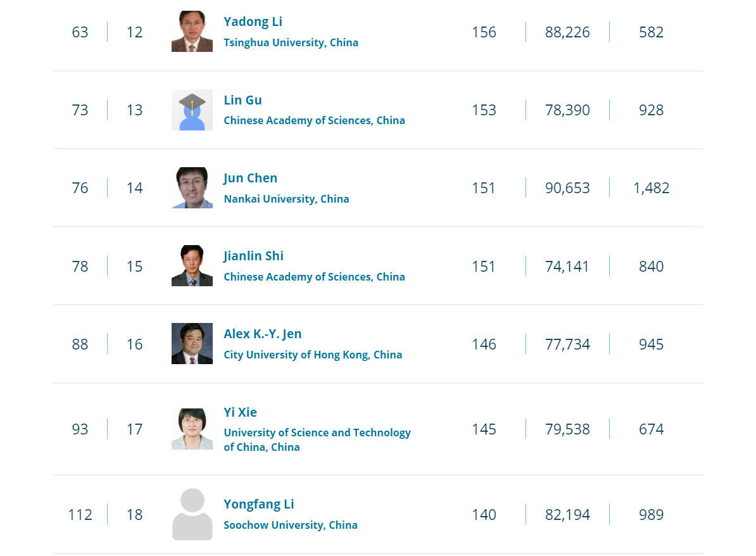Open Yadong Li's profile photo

click(x=192, y=31)
